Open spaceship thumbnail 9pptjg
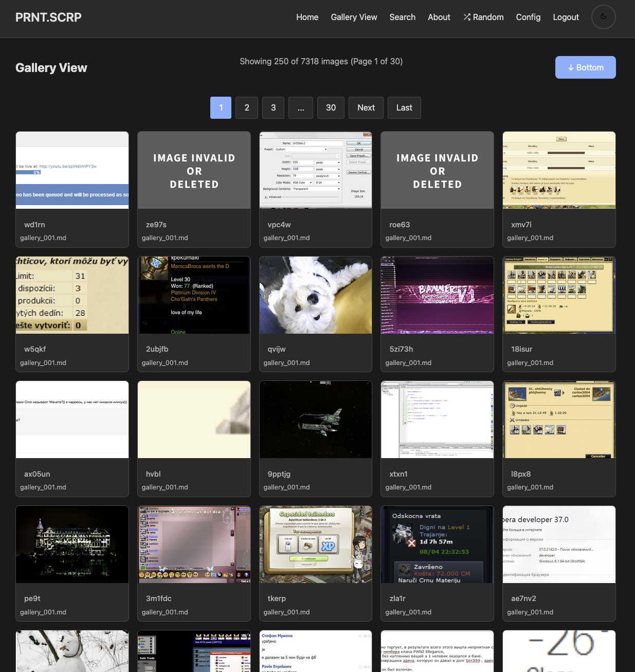Image resolution: width=635 pixels, height=672 pixels. coord(316,420)
